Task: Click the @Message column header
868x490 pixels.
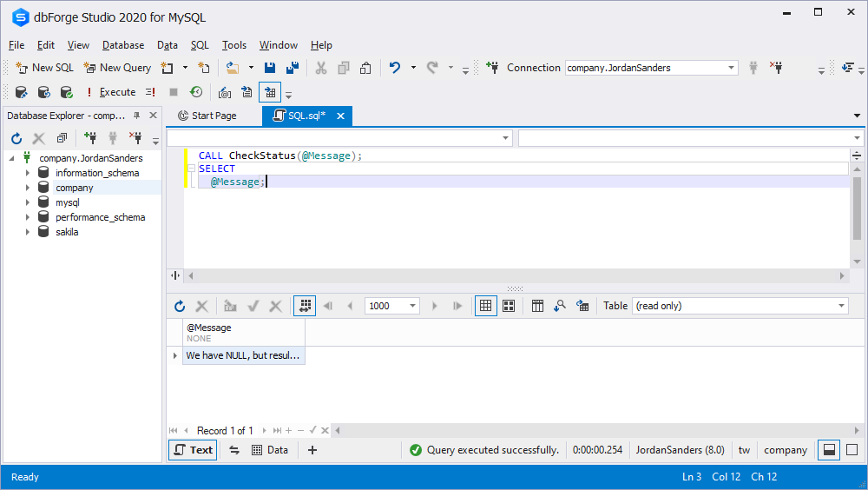Action: click(x=244, y=333)
